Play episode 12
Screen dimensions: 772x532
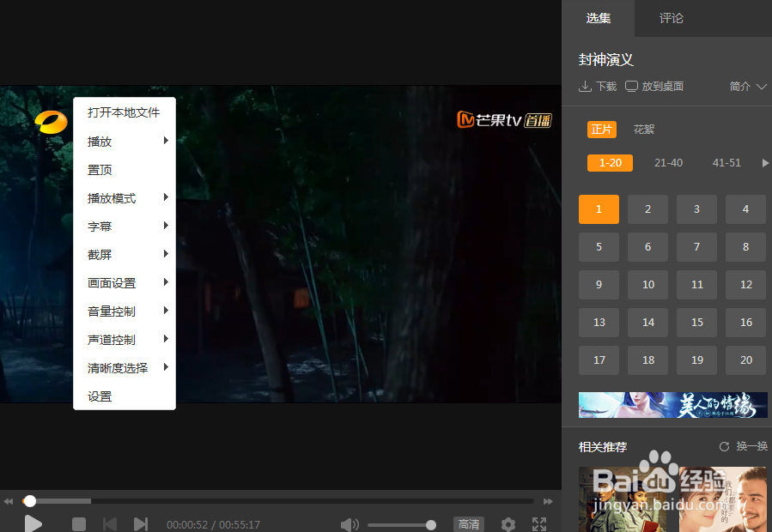coord(746,285)
